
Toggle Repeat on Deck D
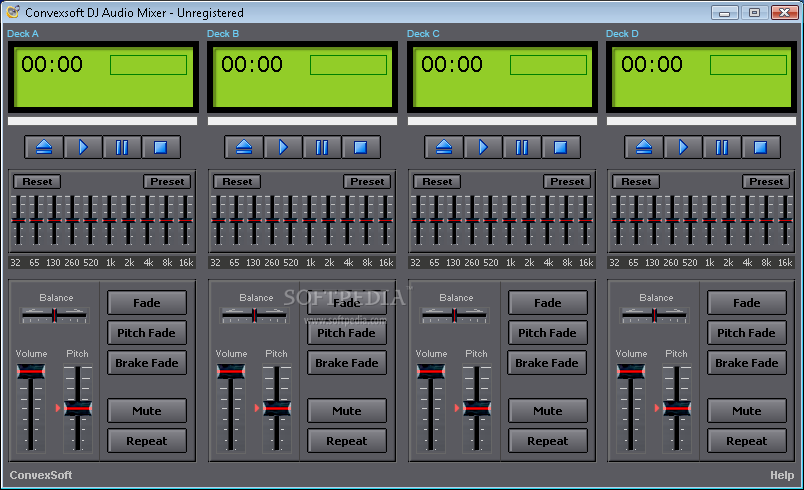pyautogui.click(x=747, y=441)
